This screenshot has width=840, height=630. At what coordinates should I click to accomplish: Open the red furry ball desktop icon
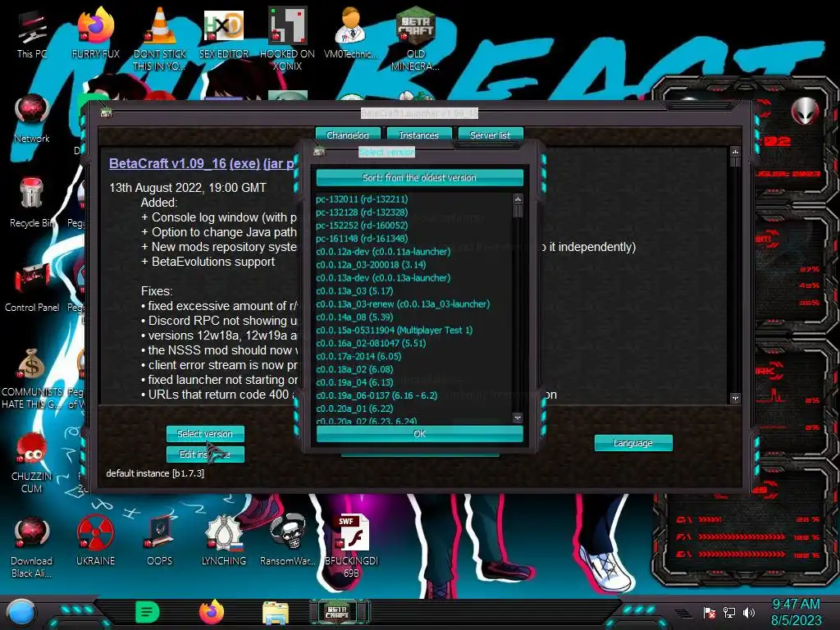[32, 463]
